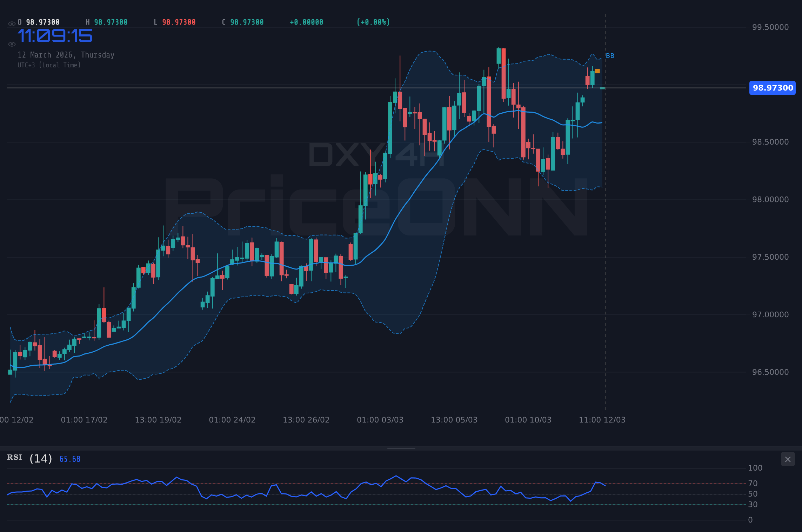Toggle the eye icon beside the clock
This screenshot has width=802, height=532.
click(x=12, y=44)
